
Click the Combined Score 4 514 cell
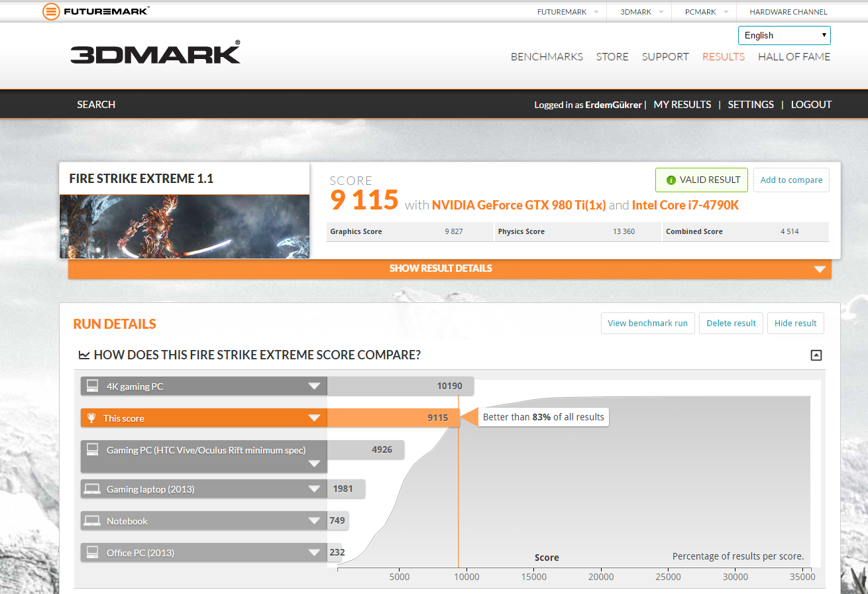pos(745,231)
